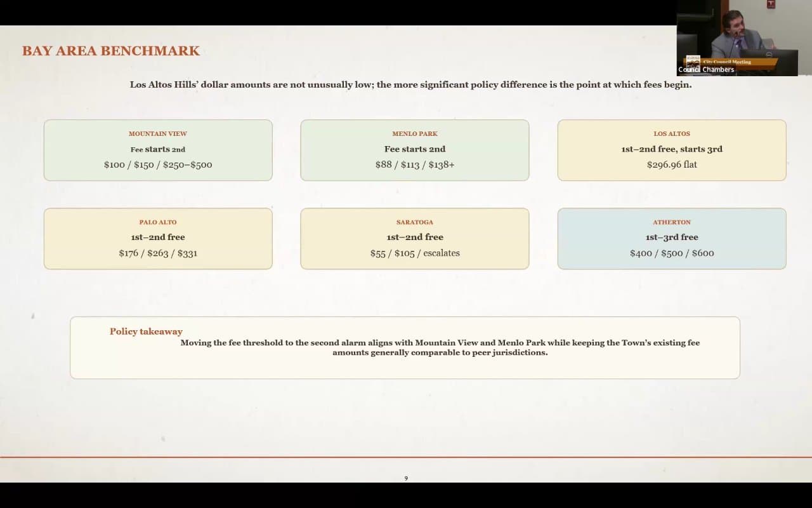
Task: Click the "$88 / $113 / $138+" fee amounts
Action: pos(415,164)
